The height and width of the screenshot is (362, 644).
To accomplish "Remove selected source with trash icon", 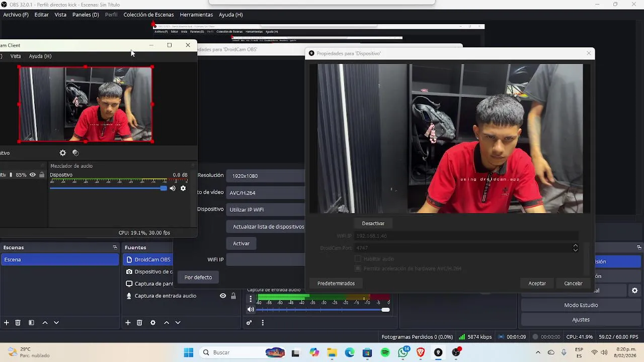I will pyautogui.click(x=139, y=323).
